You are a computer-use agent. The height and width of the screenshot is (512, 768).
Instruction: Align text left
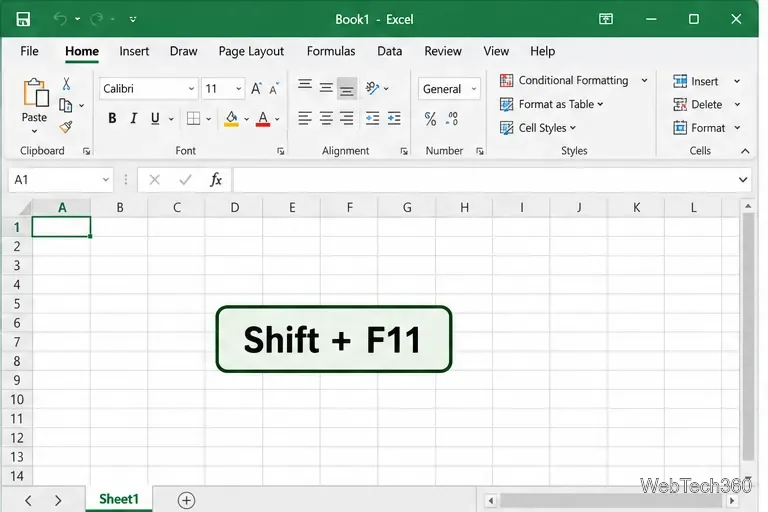click(305, 118)
